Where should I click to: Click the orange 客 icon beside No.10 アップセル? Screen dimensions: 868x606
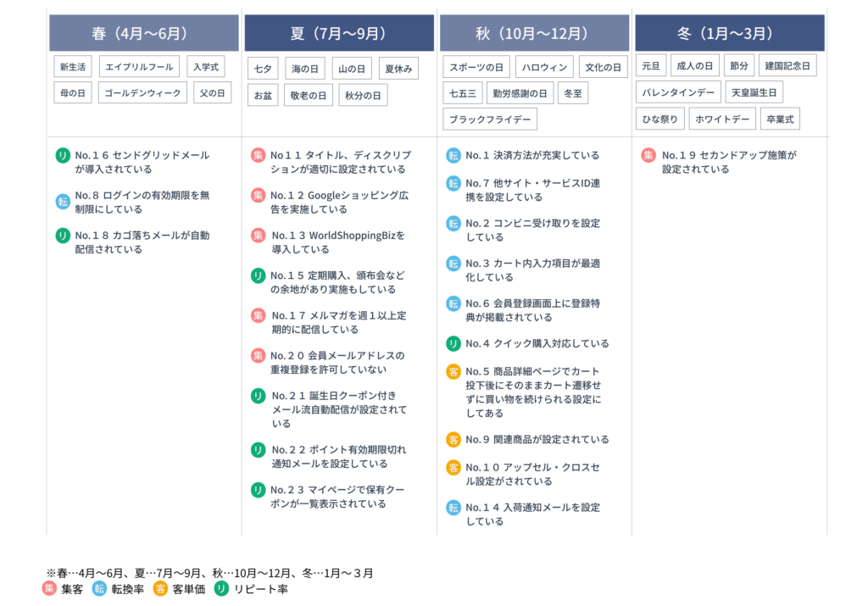(x=453, y=468)
